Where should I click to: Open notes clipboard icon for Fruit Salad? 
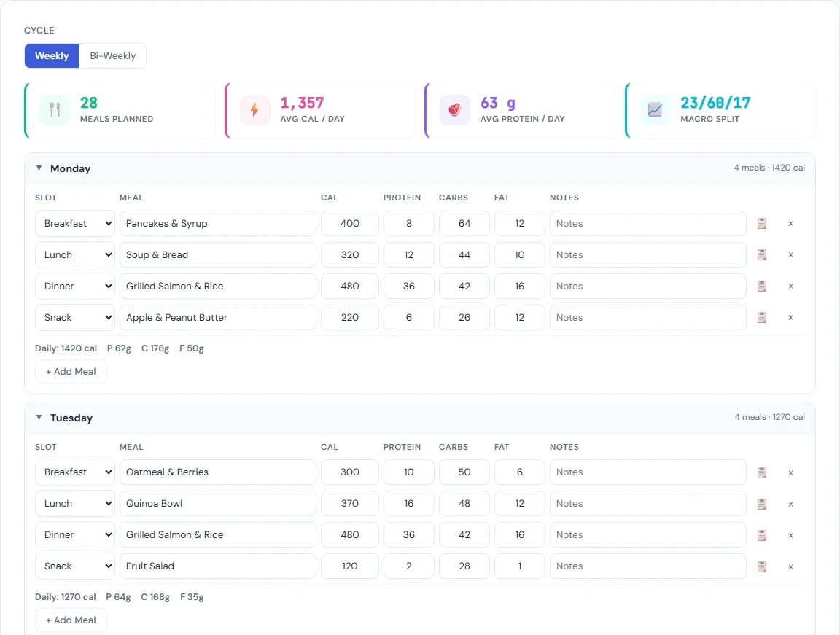[x=761, y=566]
